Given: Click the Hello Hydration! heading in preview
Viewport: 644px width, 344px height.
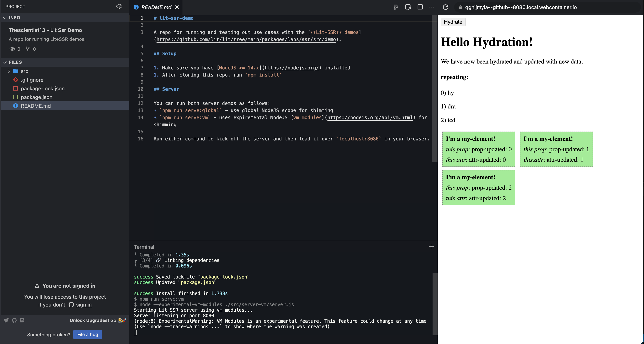Looking at the screenshot, I should pos(487,42).
